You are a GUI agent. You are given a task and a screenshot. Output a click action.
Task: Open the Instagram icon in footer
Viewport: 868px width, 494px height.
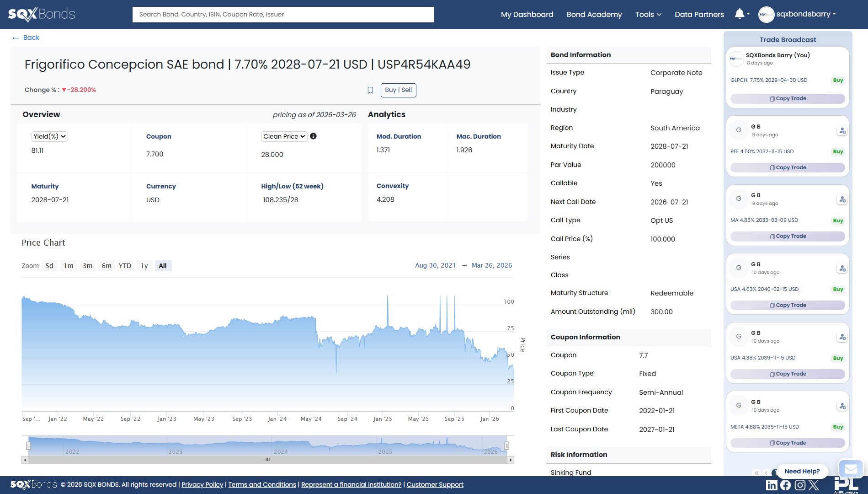tap(800, 485)
